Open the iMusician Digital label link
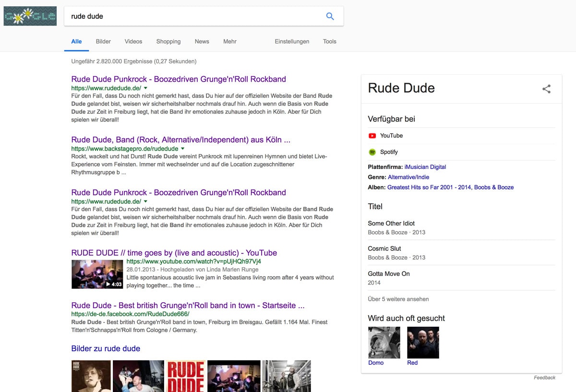Viewport: 576px width, 392px height. pyautogui.click(x=425, y=167)
